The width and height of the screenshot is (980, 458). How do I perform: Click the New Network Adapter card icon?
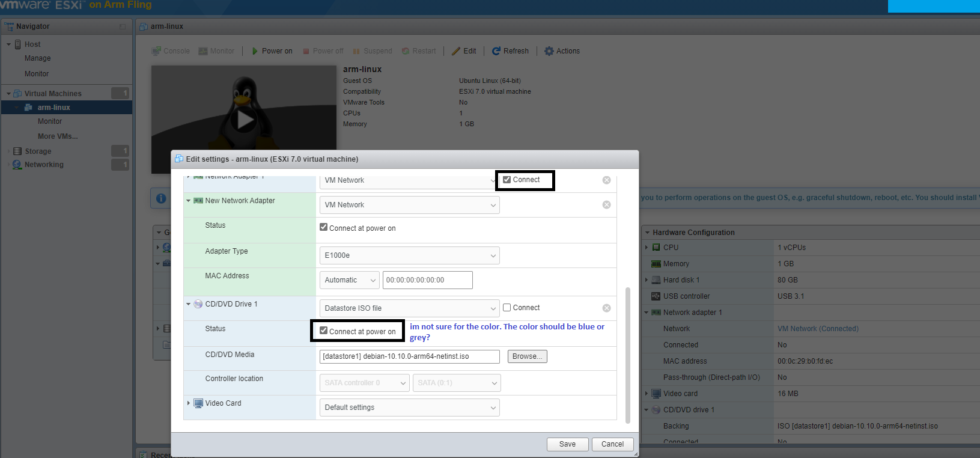[x=198, y=201]
